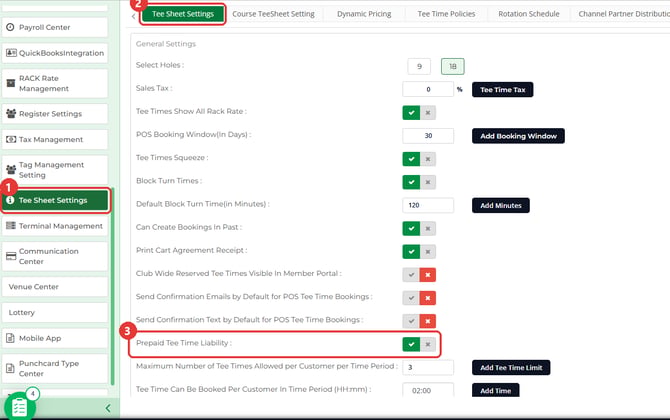This screenshot has height=420, width=670.
Task: Enable Club Wide Reserved Tee Times visibility
Action: 411,275
